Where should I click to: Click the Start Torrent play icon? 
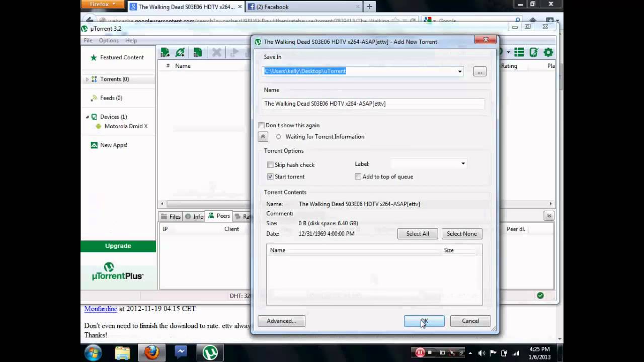(x=234, y=52)
